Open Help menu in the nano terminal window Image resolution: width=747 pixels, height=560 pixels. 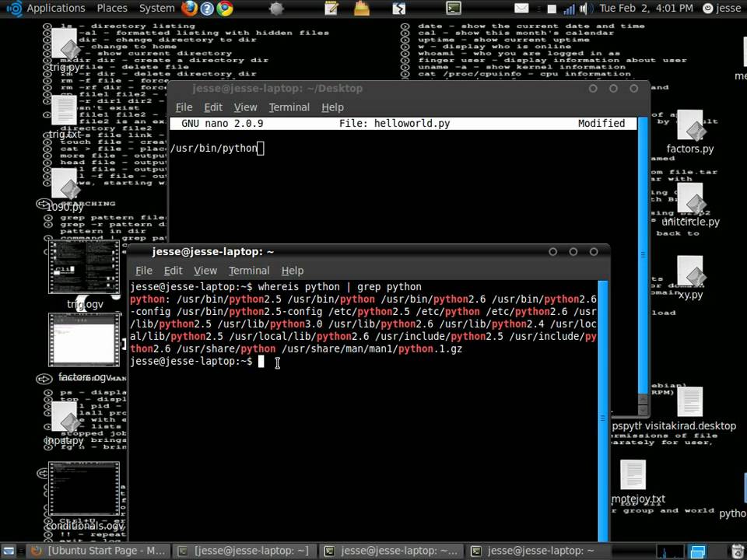pyautogui.click(x=332, y=107)
